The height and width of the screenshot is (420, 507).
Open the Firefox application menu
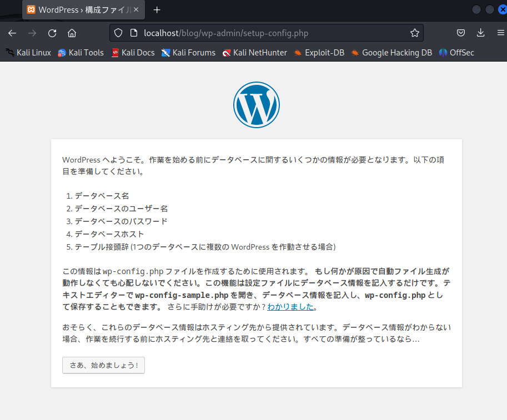[x=500, y=33]
